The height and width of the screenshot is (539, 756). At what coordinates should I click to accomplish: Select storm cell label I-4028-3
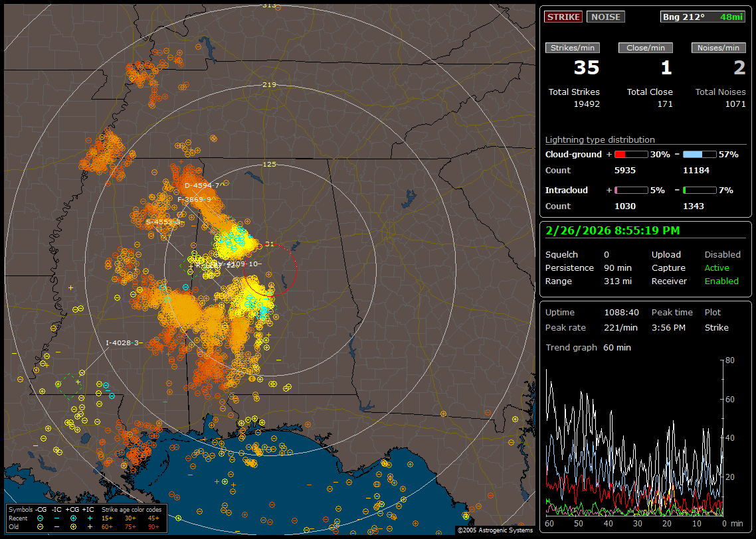122,343
